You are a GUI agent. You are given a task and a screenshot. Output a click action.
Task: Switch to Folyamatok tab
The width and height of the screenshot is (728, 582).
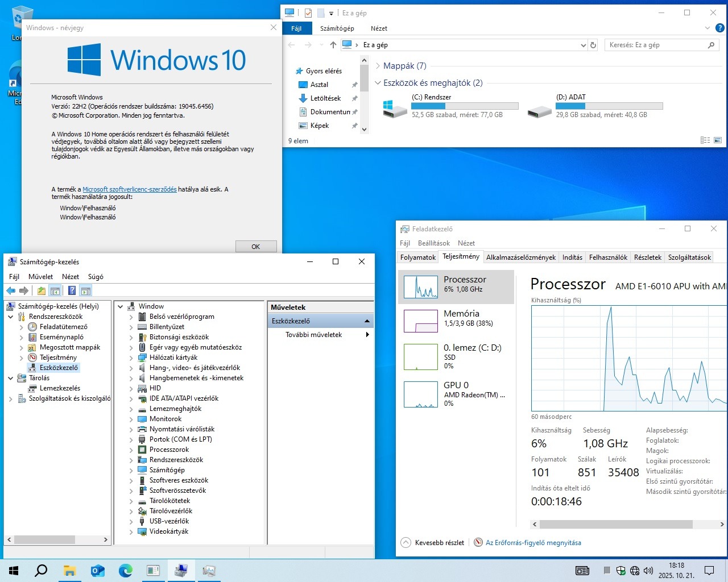418,257
